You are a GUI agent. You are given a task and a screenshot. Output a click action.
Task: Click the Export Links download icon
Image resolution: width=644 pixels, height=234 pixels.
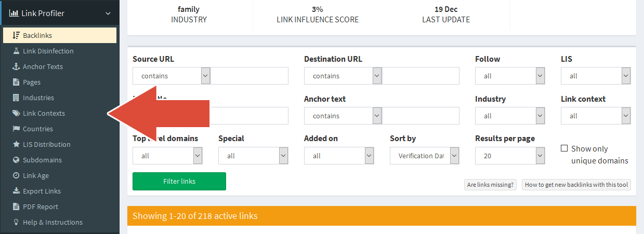pos(16,191)
